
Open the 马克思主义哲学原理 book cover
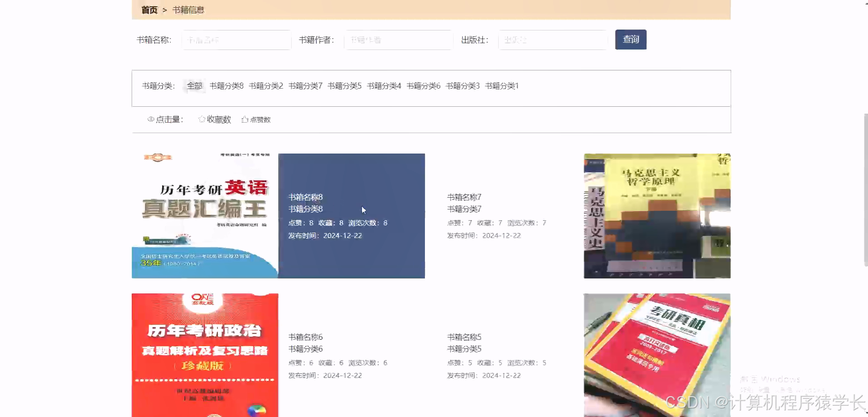tap(657, 216)
